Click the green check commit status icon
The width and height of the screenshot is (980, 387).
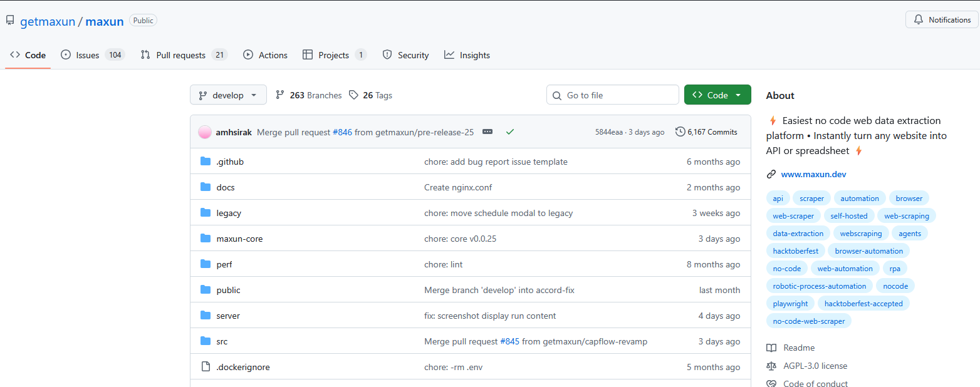click(x=510, y=132)
